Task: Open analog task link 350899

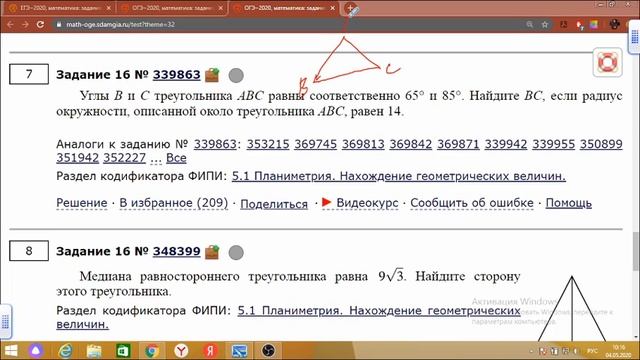Action: click(601, 144)
